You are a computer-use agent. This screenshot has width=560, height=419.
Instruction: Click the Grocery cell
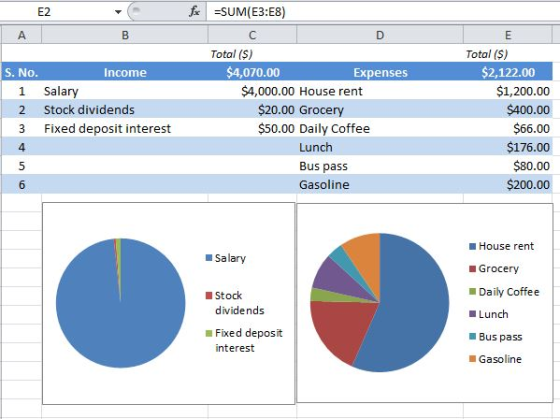click(x=380, y=110)
